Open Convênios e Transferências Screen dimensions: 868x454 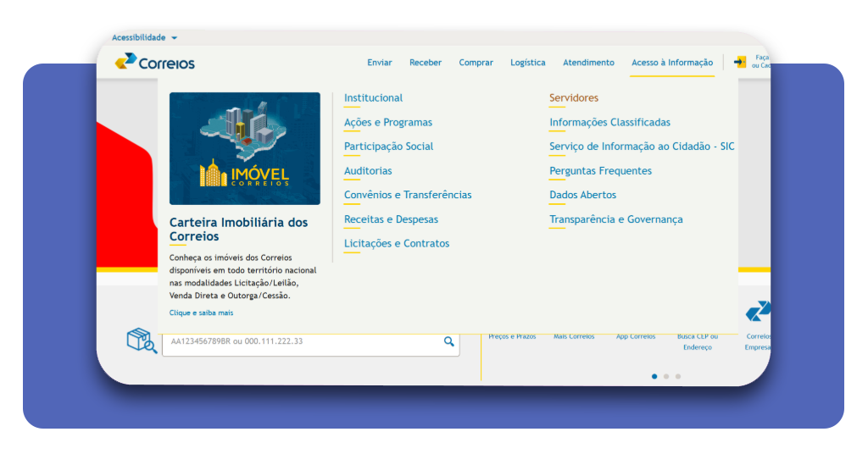click(408, 195)
